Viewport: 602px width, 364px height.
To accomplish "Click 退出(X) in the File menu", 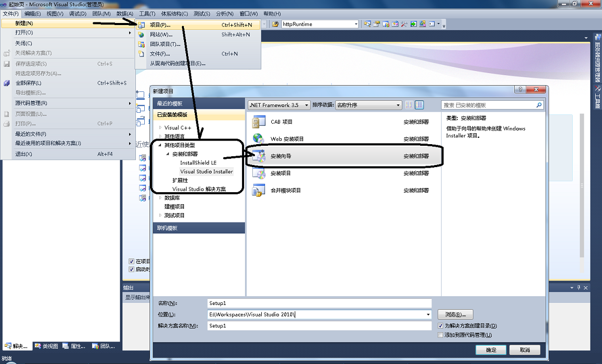I will pos(68,154).
